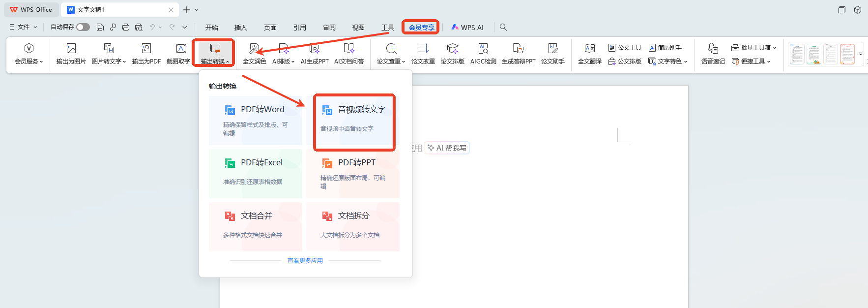This screenshot has height=308, width=868.
Task: Click the WPS Office home tab
Action: [x=31, y=10]
